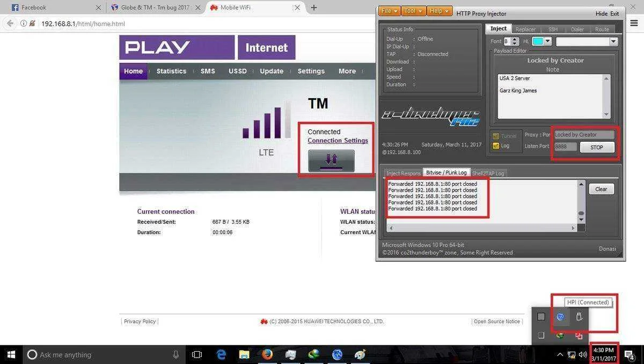The height and width of the screenshot is (364, 644).
Task: Select the Inject tab
Action: tap(498, 28)
